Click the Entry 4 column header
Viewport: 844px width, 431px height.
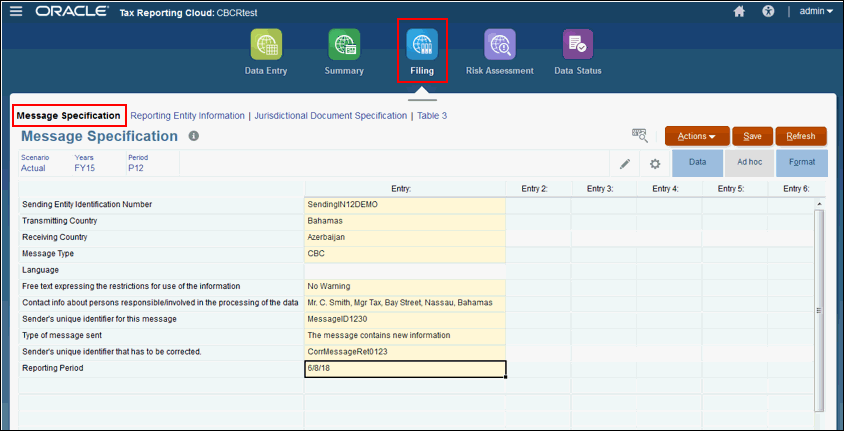[669, 189]
